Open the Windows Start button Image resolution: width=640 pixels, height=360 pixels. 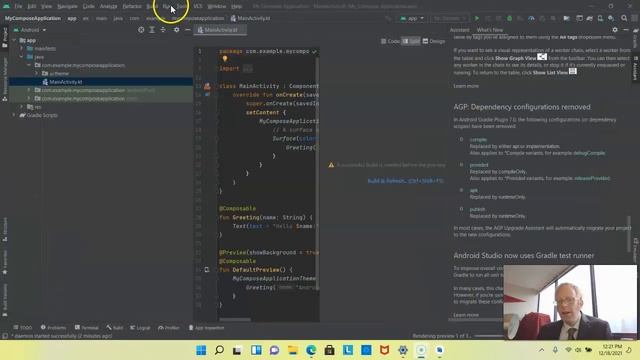pyautogui.click(x=201, y=350)
